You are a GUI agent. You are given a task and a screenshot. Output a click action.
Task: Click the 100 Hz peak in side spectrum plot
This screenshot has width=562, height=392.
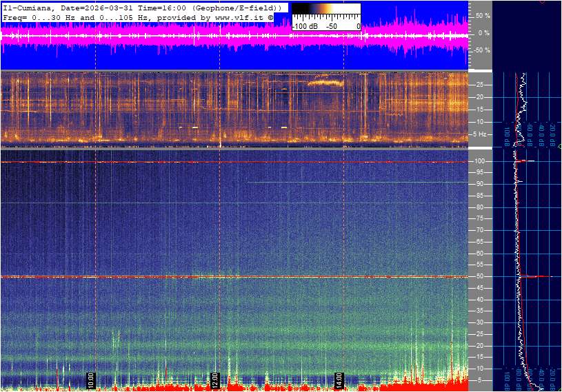tap(525, 161)
